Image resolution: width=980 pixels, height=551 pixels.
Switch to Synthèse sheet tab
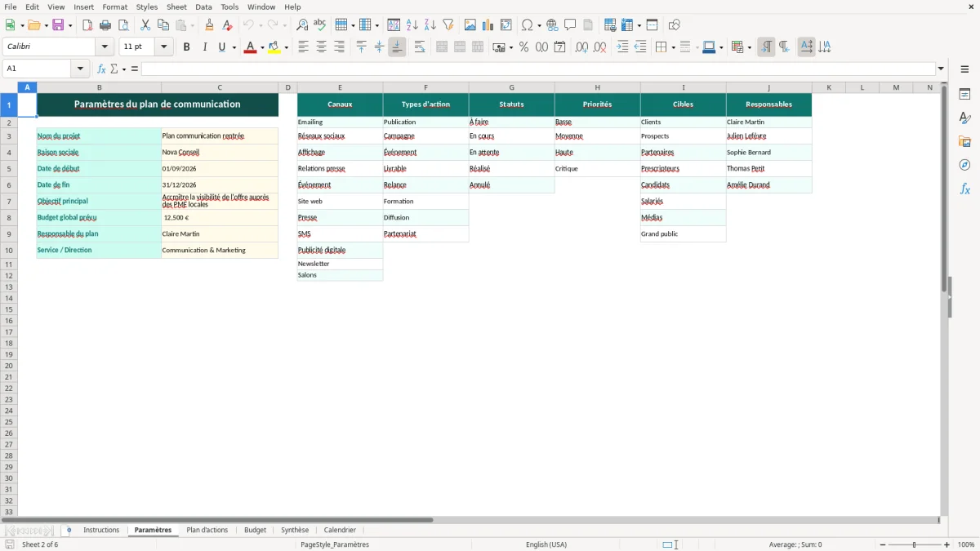click(x=295, y=530)
